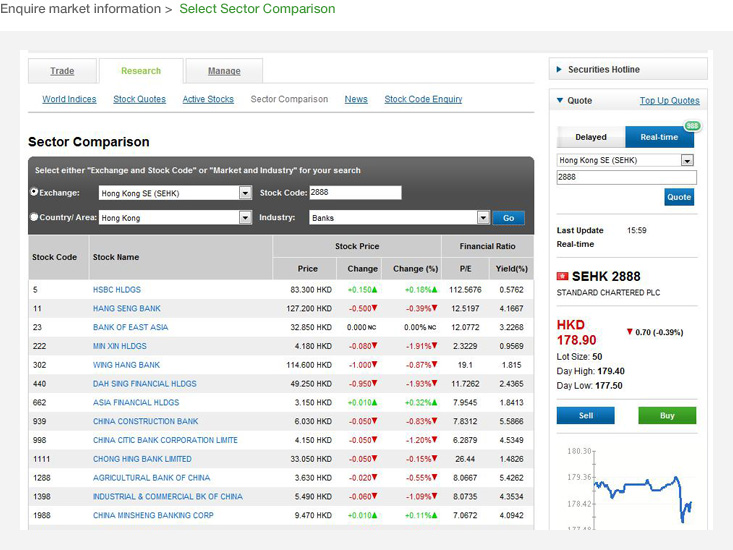
Task: Switch to the Manage tab
Action: click(224, 71)
